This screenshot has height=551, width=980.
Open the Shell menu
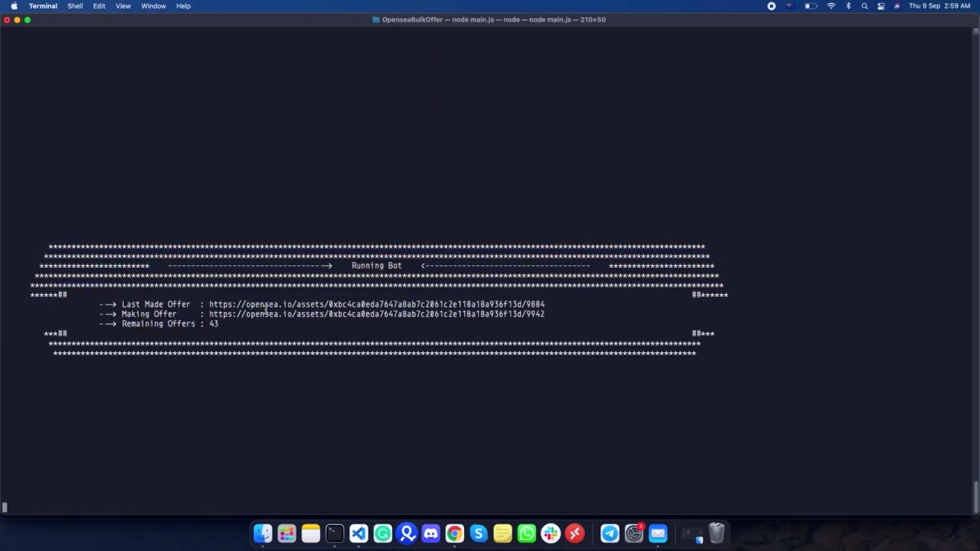(x=75, y=6)
